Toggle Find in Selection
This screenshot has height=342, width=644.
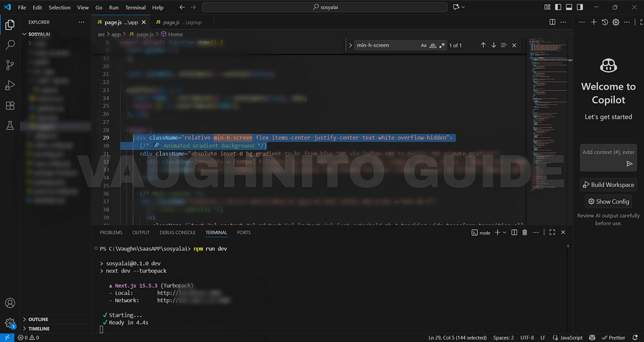[x=504, y=45]
